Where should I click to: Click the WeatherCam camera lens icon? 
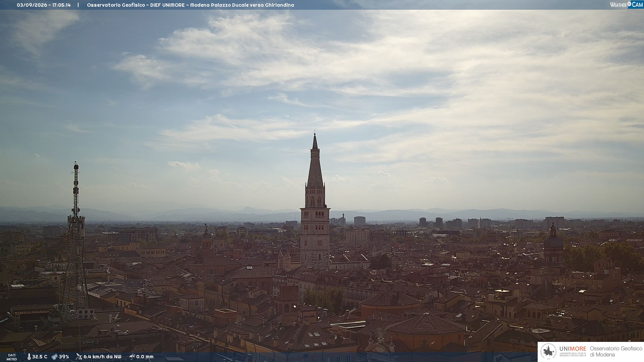pos(629,4)
